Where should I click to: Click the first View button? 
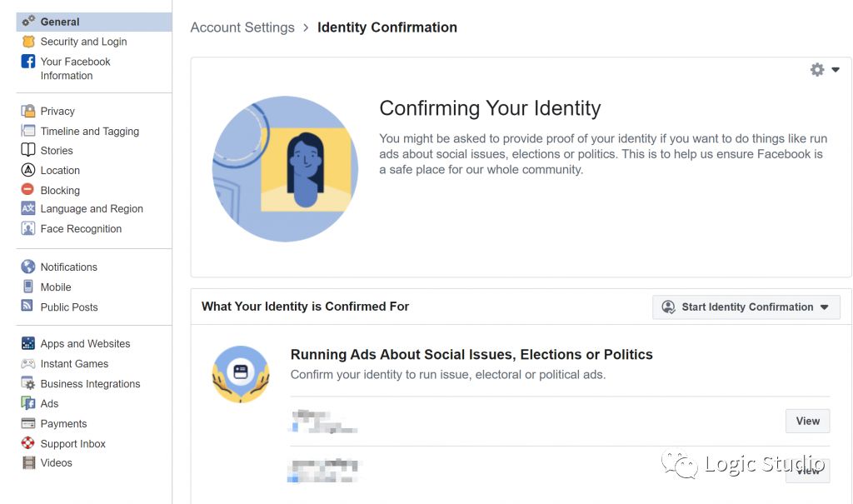click(x=807, y=422)
